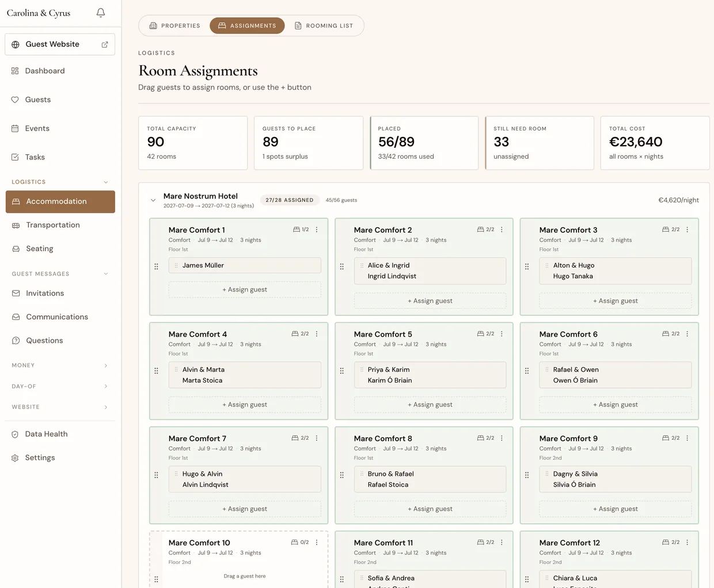Expand the Day-Of sidebar section

tap(106, 386)
